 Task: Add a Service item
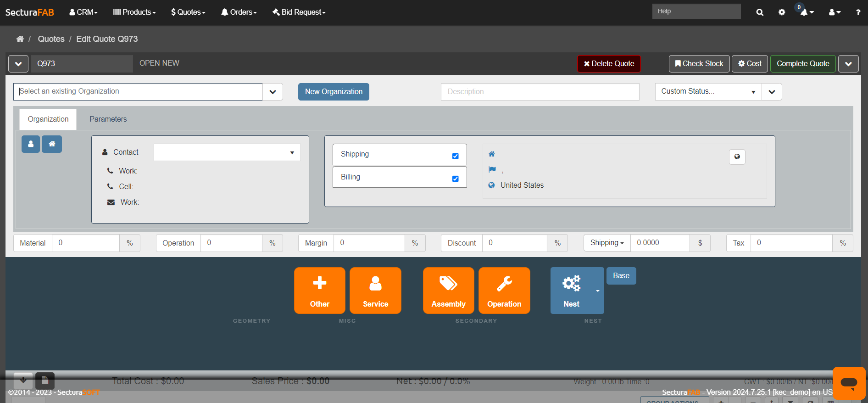click(x=375, y=291)
